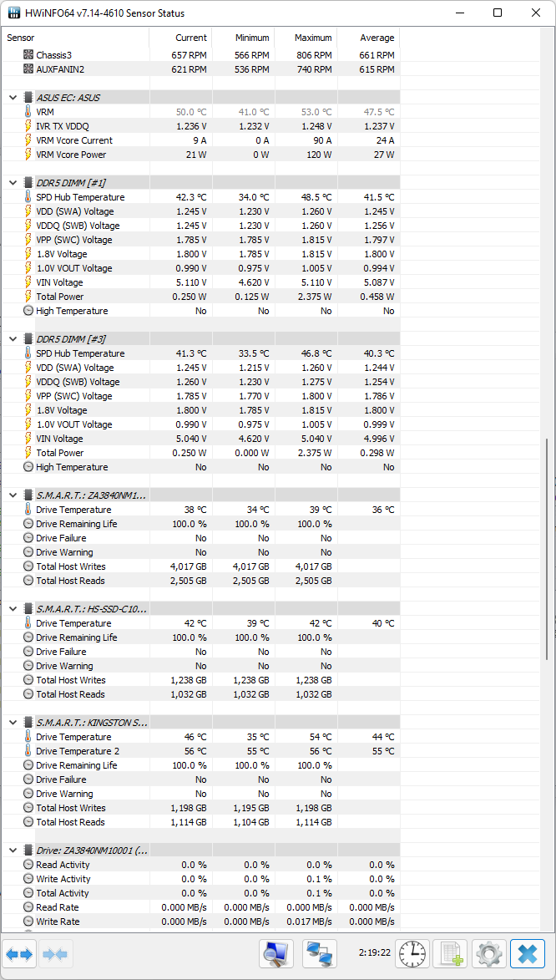Click the 4,017 GB current Total Host Writes value
556x980 pixels.
pos(188,567)
